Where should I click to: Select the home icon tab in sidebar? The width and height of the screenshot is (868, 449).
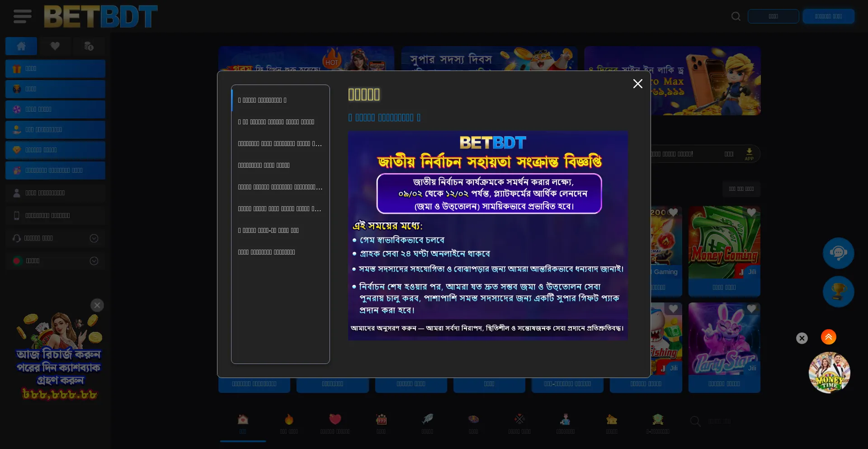[x=21, y=46]
